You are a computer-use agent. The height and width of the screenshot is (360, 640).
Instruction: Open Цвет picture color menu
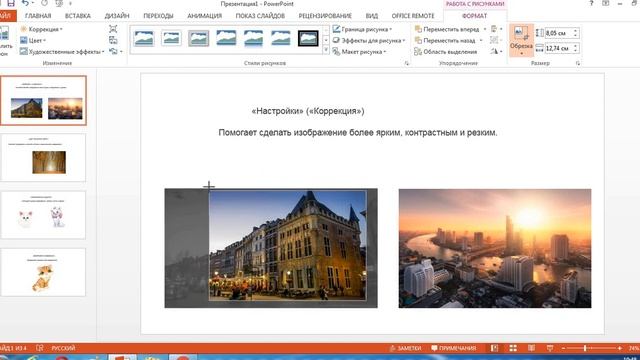pyautogui.click(x=33, y=40)
